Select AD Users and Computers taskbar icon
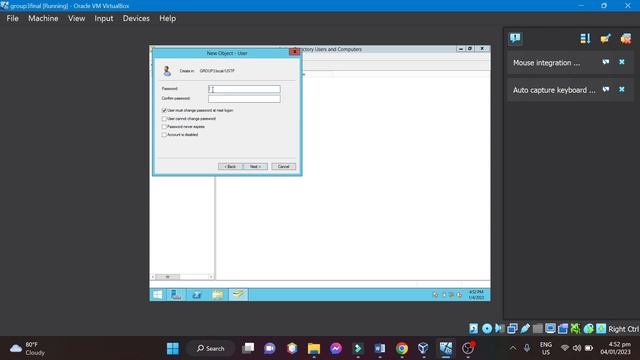 click(238, 294)
